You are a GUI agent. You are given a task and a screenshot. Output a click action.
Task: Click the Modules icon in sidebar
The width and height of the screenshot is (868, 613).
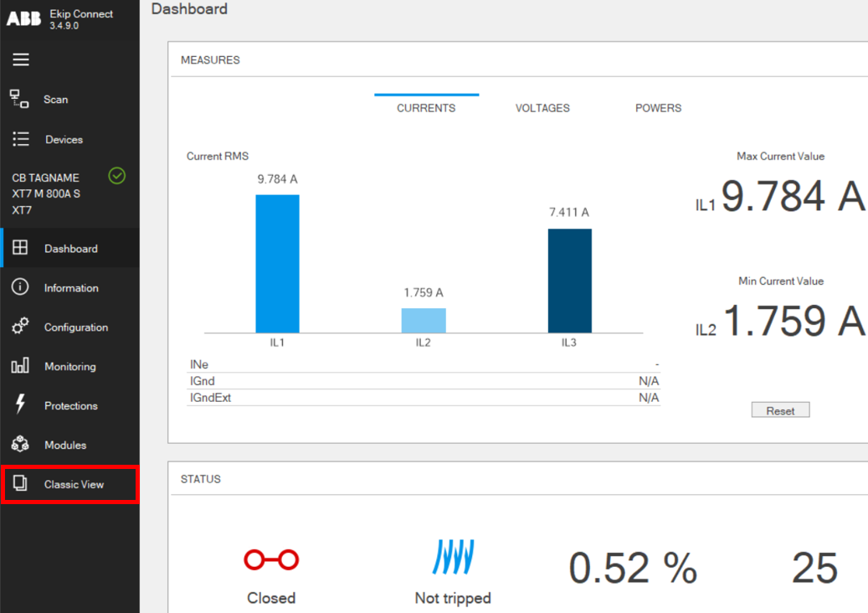(x=20, y=445)
